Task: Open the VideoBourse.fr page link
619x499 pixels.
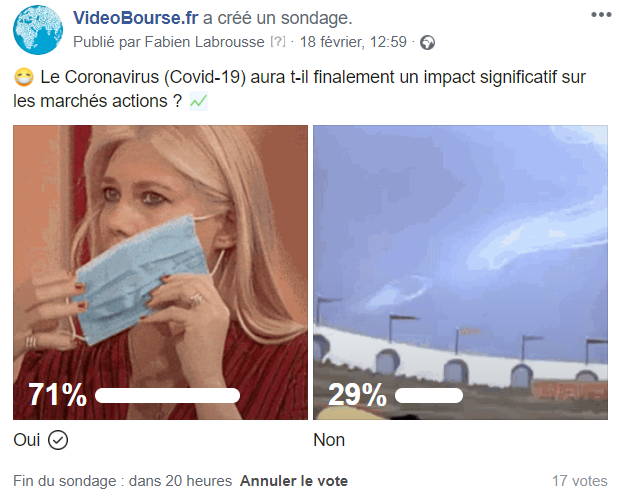Action: pyautogui.click(x=135, y=18)
